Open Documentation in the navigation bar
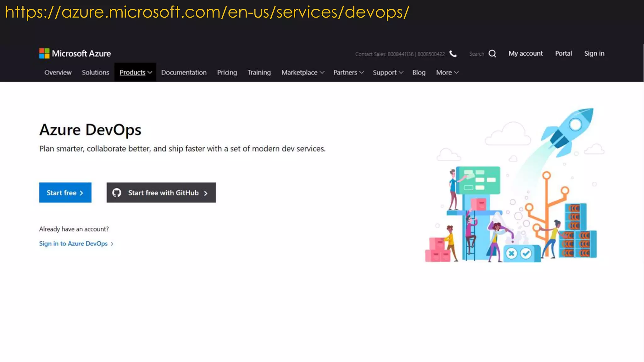Image resolution: width=644 pixels, height=362 pixels. coord(184,73)
